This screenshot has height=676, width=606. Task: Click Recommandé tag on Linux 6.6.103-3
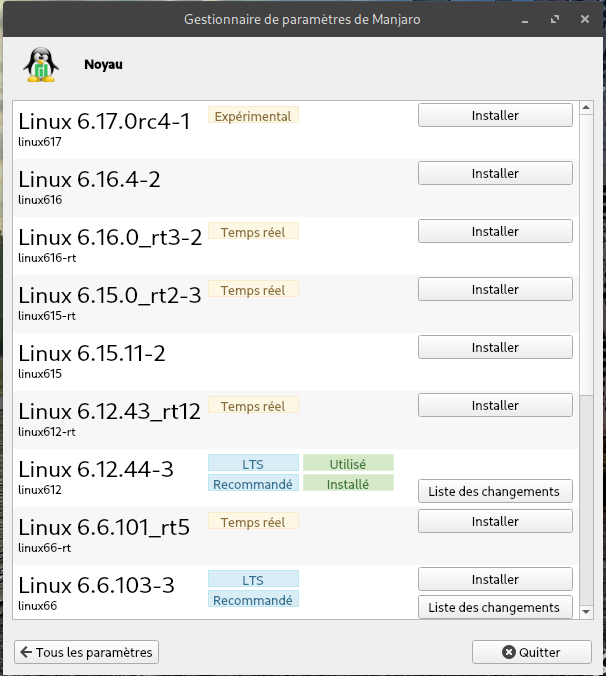click(x=253, y=599)
